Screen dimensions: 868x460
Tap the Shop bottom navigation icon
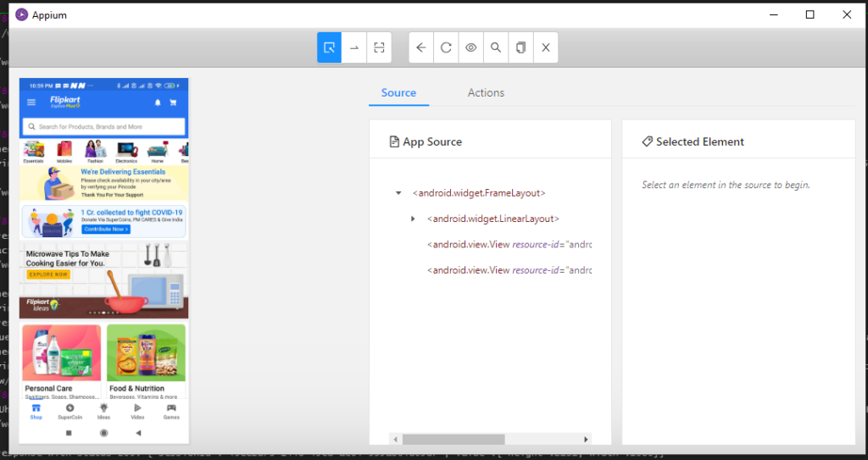point(36,412)
